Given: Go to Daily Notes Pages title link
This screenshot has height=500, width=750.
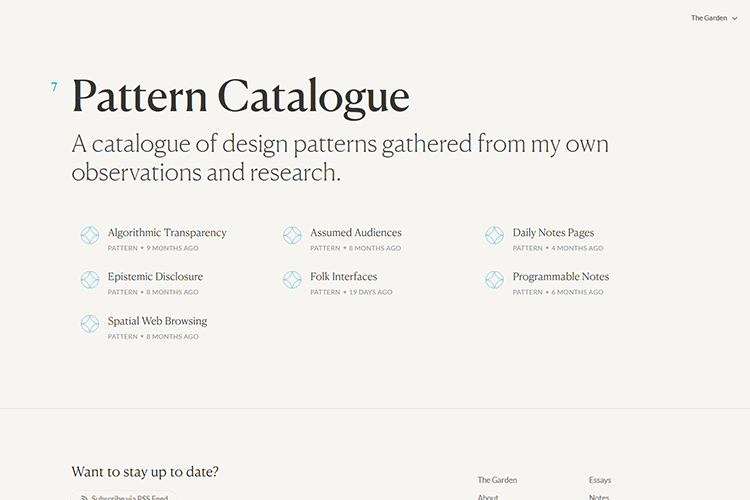Looking at the screenshot, I should pos(553,232).
